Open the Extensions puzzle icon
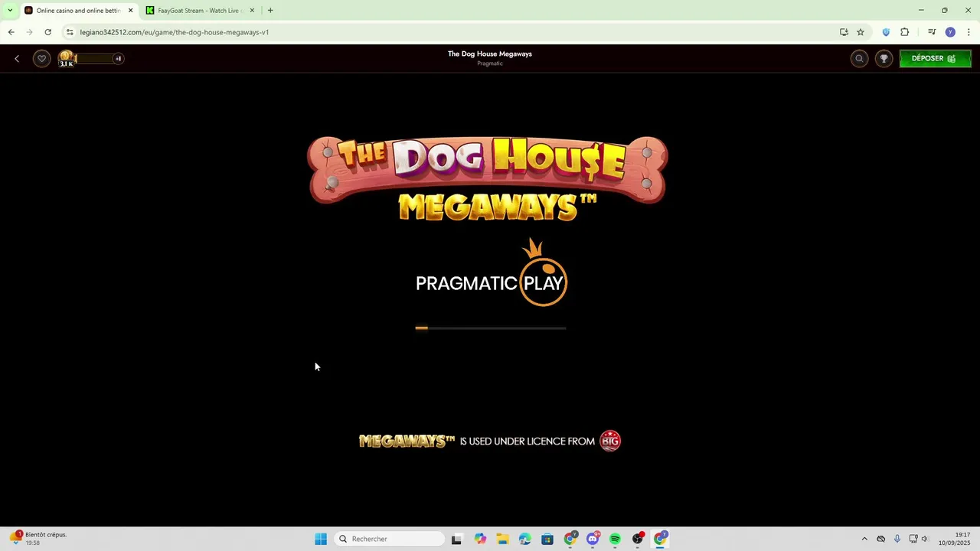Screen dimensions: 980x551 pos(905,32)
